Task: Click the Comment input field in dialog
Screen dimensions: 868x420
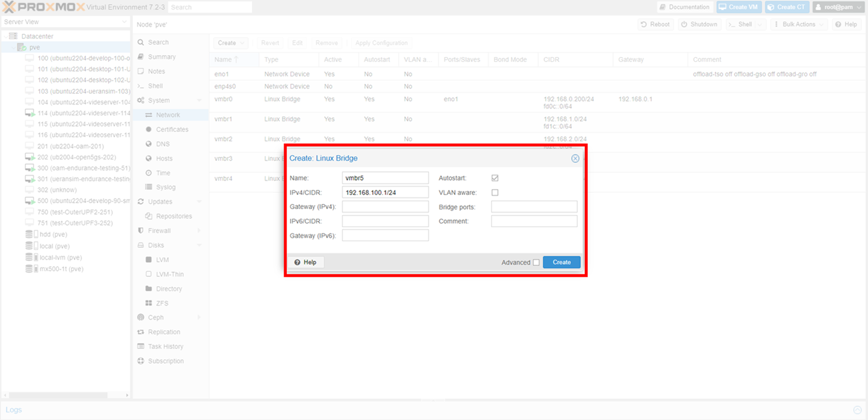Action: [534, 221]
